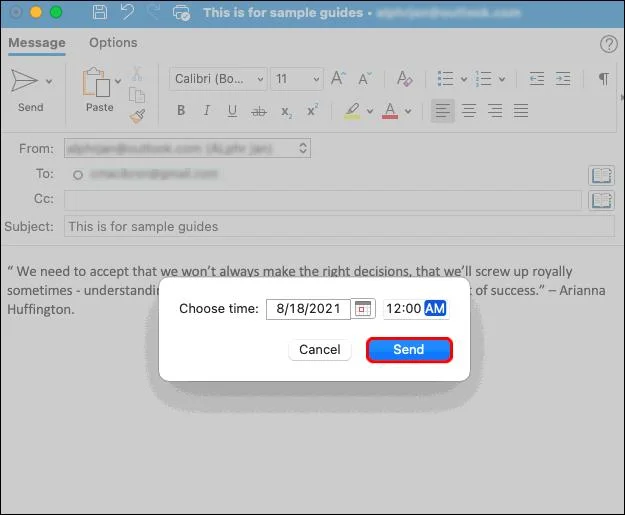This screenshot has width=625, height=515.
Task: Align text left
Action: (442, 110)
